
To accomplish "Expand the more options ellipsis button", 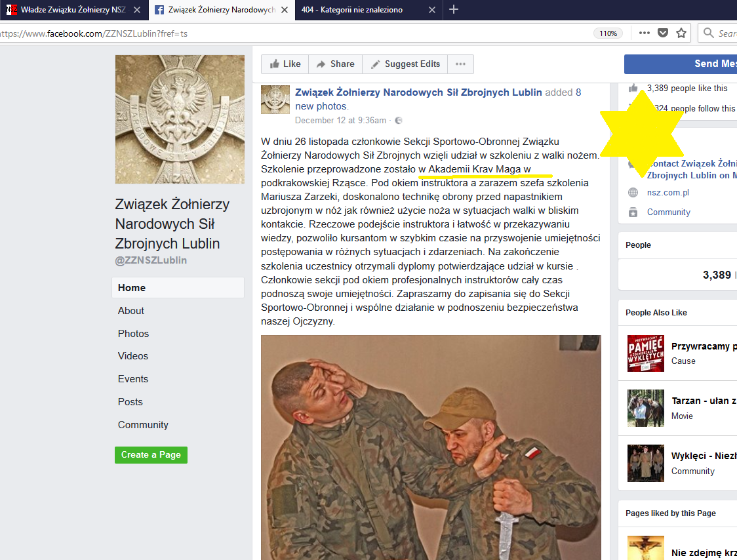I will pos(460,64).
